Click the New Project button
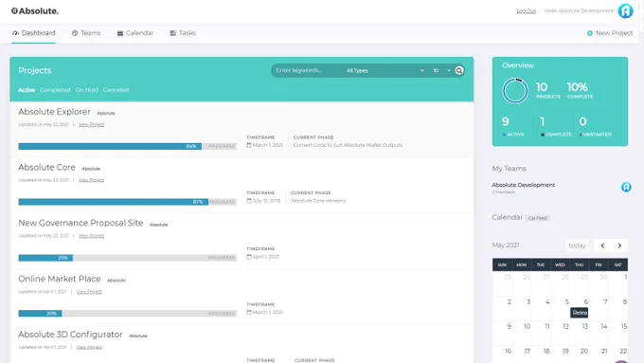The height and width of the screenshot is (363, 644). tap(610, 33)
